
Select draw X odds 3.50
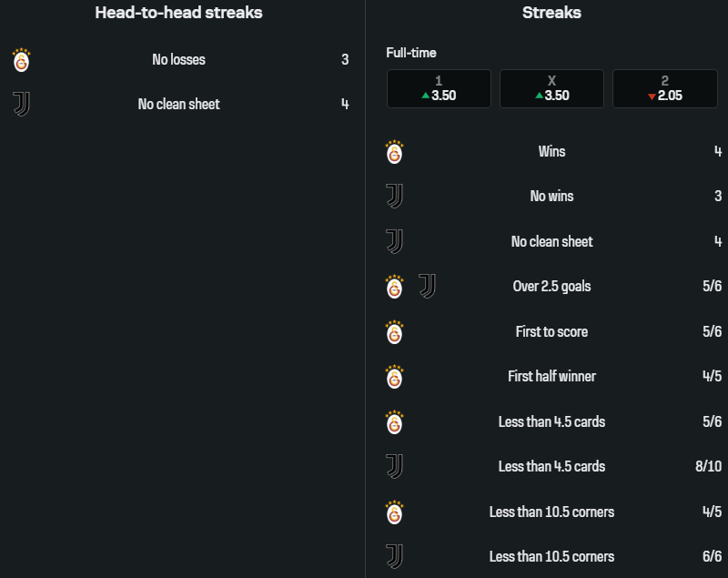tap(551, 88)
